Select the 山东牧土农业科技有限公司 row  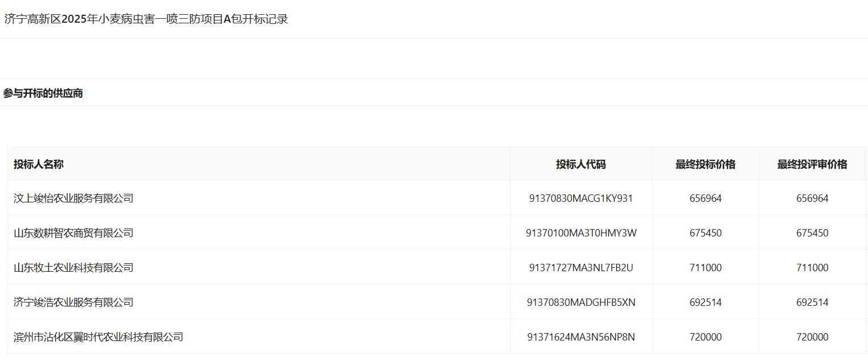437,268
